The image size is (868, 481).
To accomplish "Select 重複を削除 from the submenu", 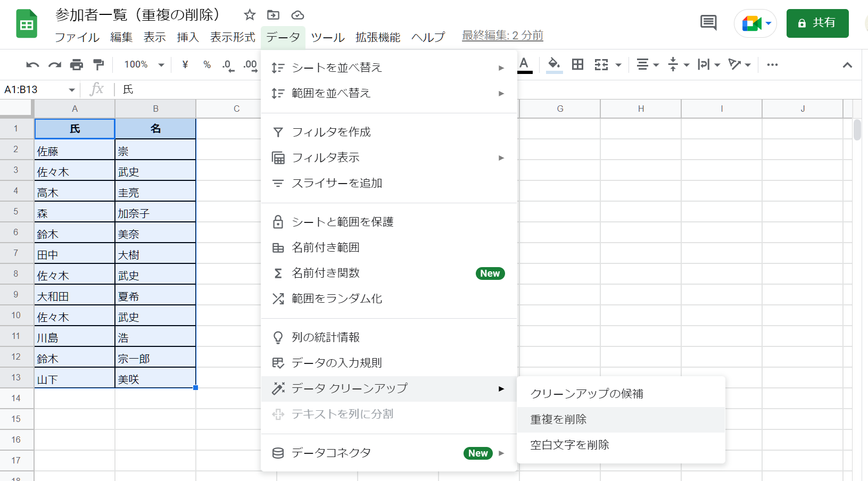I will point(558,419).
